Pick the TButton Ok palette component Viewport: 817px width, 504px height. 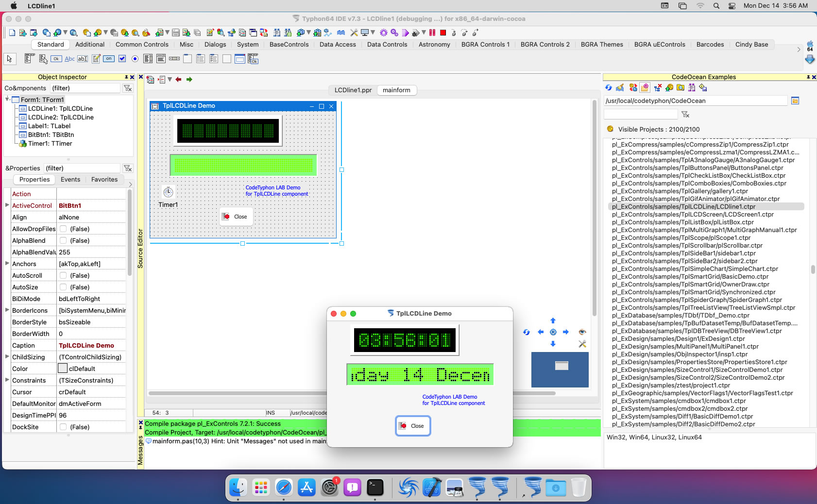point(56,59)
